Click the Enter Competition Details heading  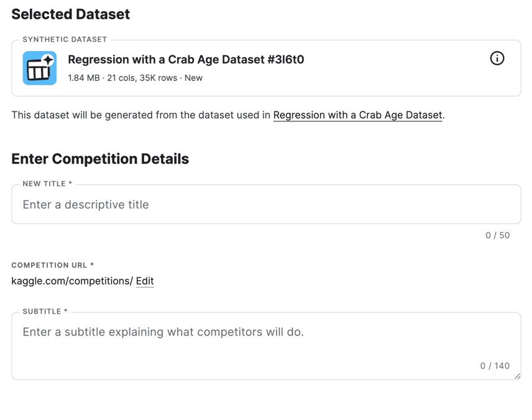(99, 159)
